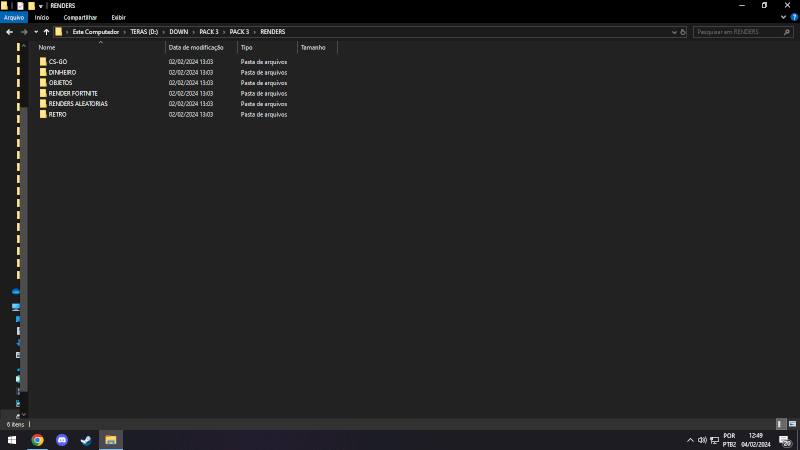Launch Steam from the taskbar
Image resolution: width=800 pixels, height=450 pixels.
pos(86,440)
